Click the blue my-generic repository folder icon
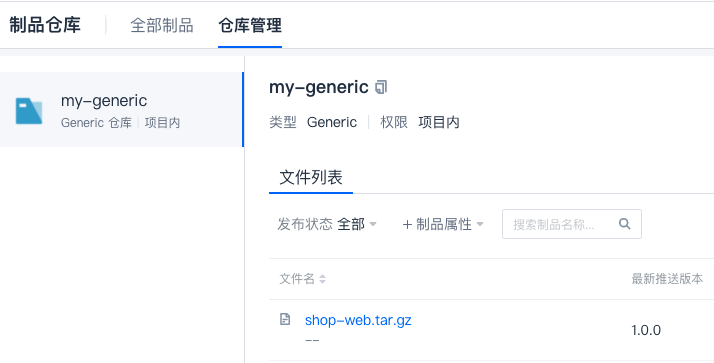714x363 pixels. (x=29, y=111)
